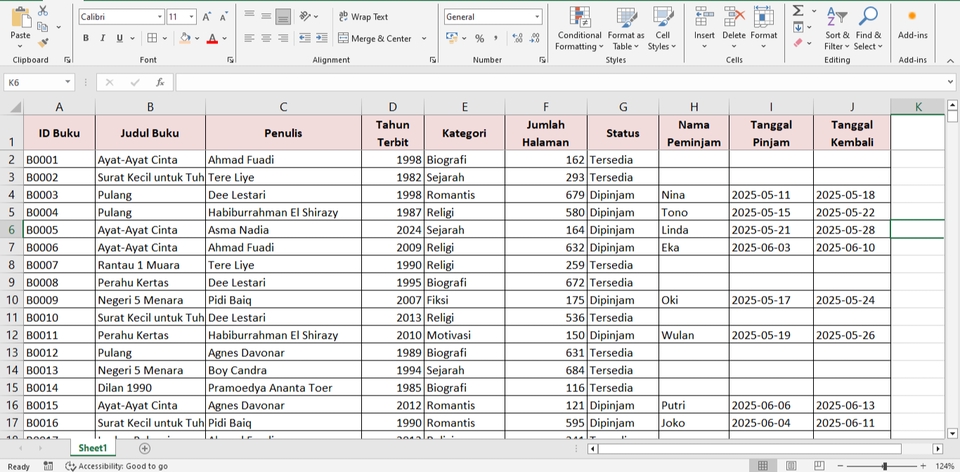Screen dimensions: 960x472
Task: Toggle Italic formatting
Action: click(x=102, y=38)
